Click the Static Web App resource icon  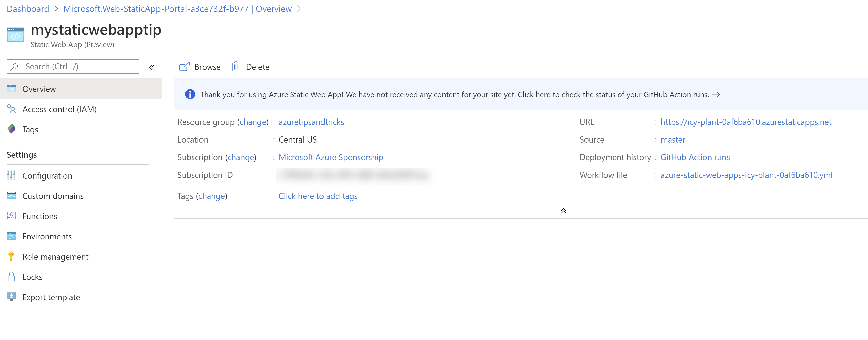click(15, 35)
